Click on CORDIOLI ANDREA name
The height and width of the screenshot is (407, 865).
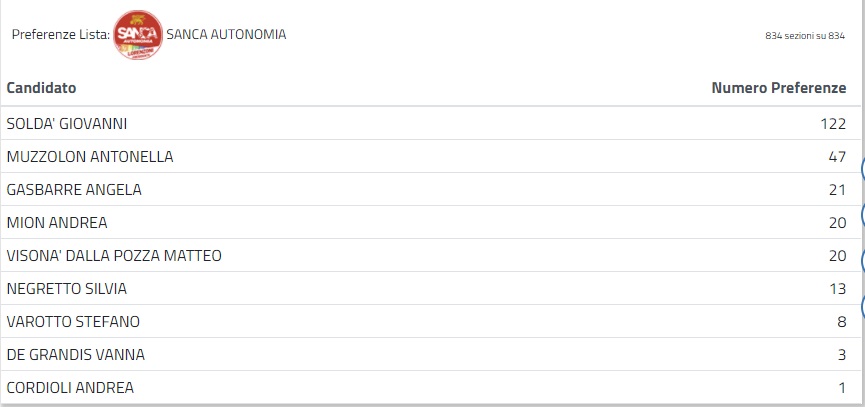pos(70,388)
